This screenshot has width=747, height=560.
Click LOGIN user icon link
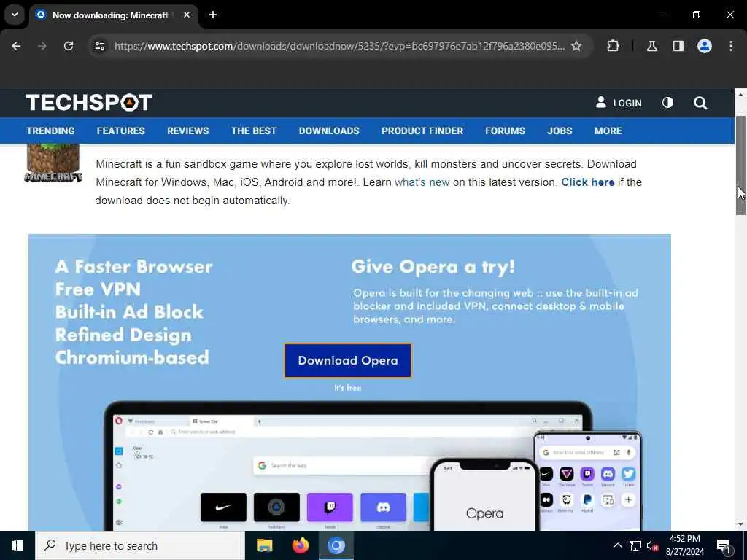coord(619,103)
